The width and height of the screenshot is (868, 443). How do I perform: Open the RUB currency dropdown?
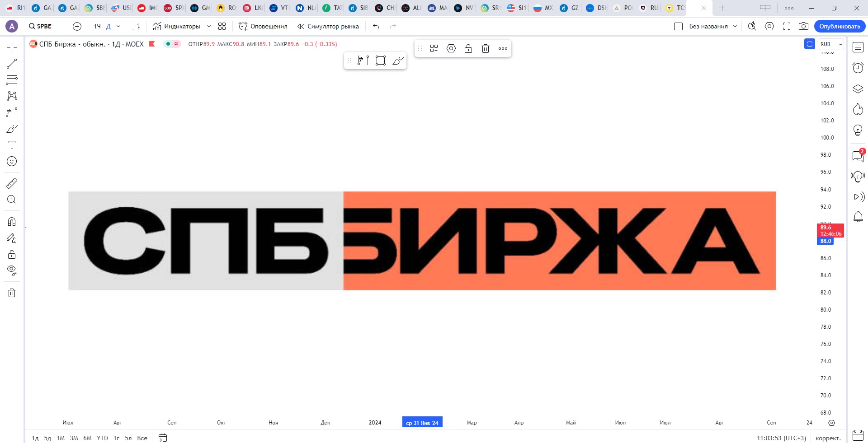(x=831, y=44)
